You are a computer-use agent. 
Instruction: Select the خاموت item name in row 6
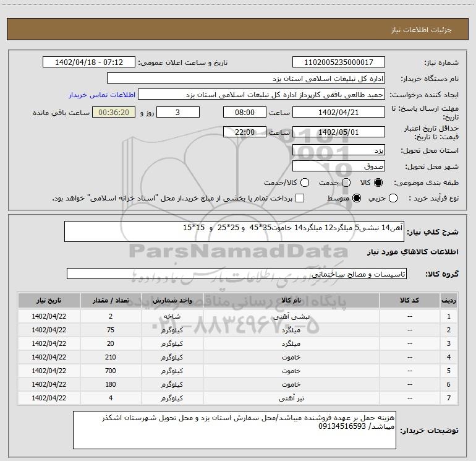pos(291,385)
